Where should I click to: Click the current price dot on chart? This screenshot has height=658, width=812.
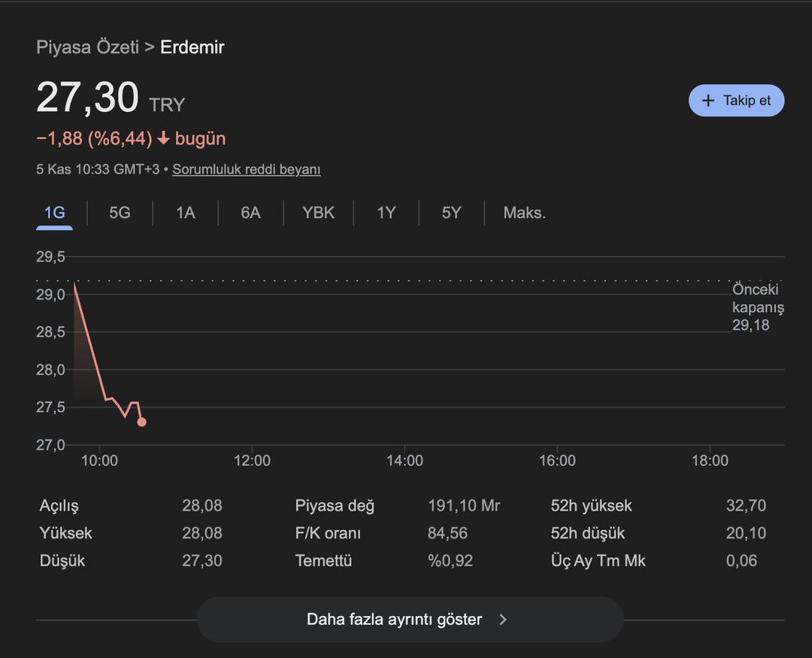[141, 422]
